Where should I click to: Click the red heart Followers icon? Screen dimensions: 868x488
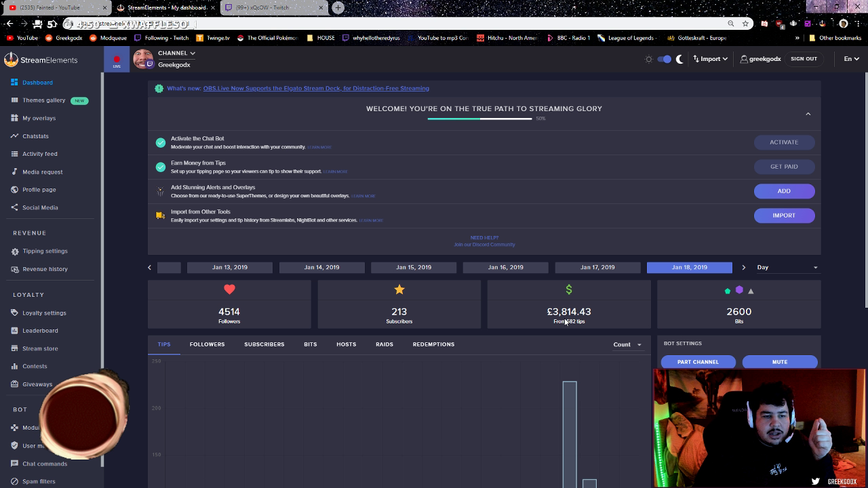tap(229, 289)
